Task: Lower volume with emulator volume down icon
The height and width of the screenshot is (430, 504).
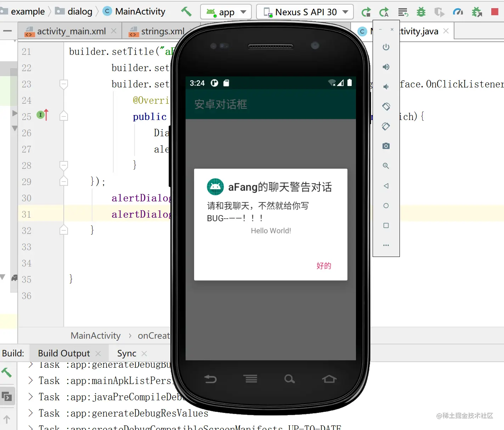Action: [x=386, y=87]
